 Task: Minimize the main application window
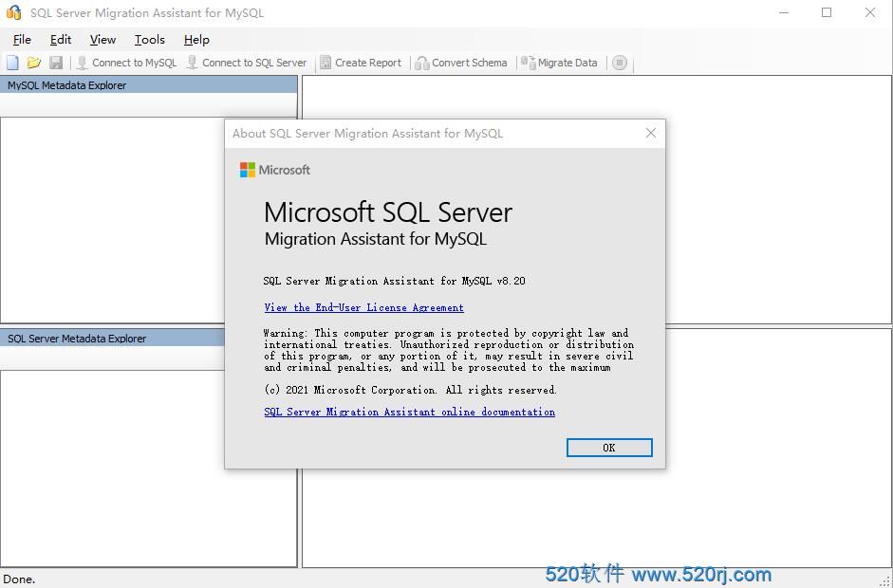pos(784,12)
